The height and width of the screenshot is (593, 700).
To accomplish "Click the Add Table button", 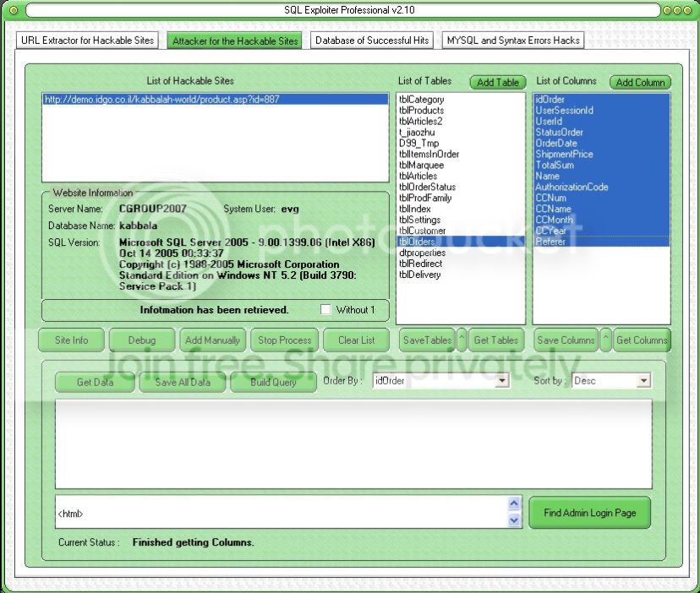I will tap(498, 82).
